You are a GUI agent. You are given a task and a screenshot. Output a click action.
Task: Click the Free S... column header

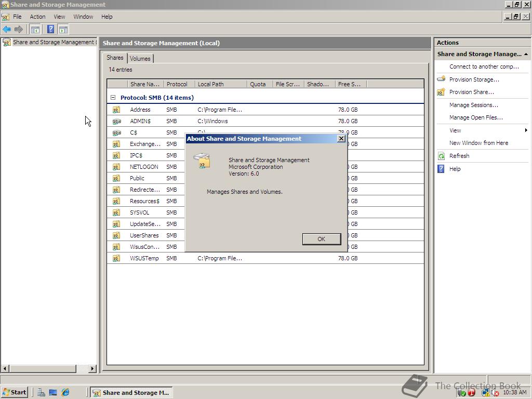point(350,84)
